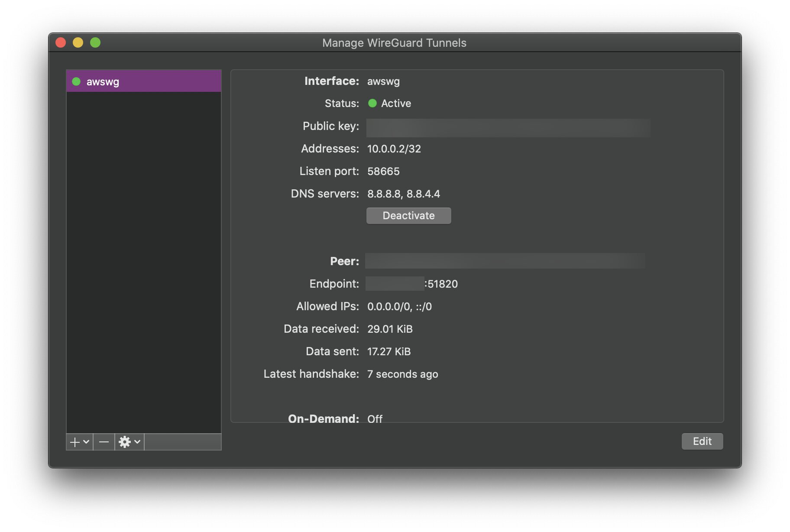Click the Endpoint value ending in :51820
The width and height of the screenshot is (790, 532).
[412, 284]
